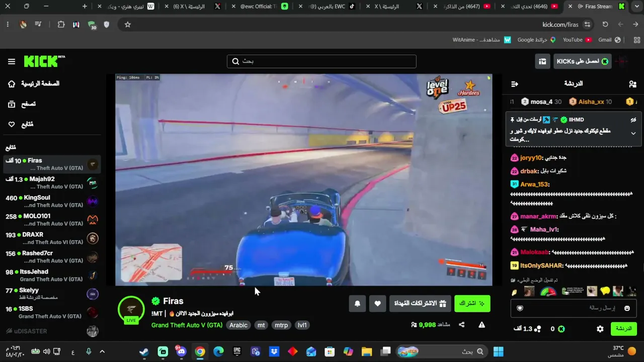Click the Firas streamer avatar with LIVE badge
The image size is (644, 362).
131,310
